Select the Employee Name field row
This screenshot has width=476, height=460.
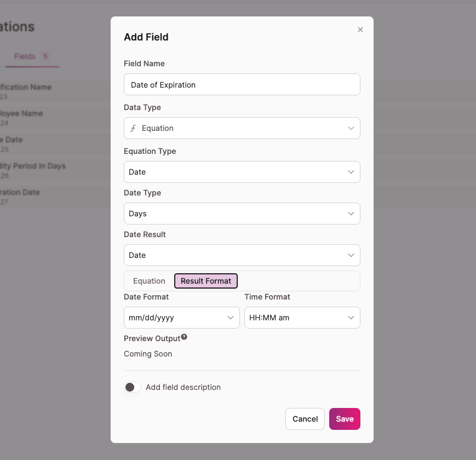pyautogui.click(x=55, y=118)
